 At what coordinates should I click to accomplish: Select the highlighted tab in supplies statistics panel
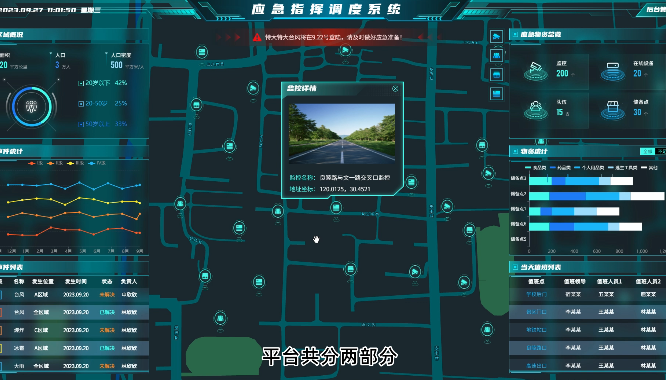point(647,151)
